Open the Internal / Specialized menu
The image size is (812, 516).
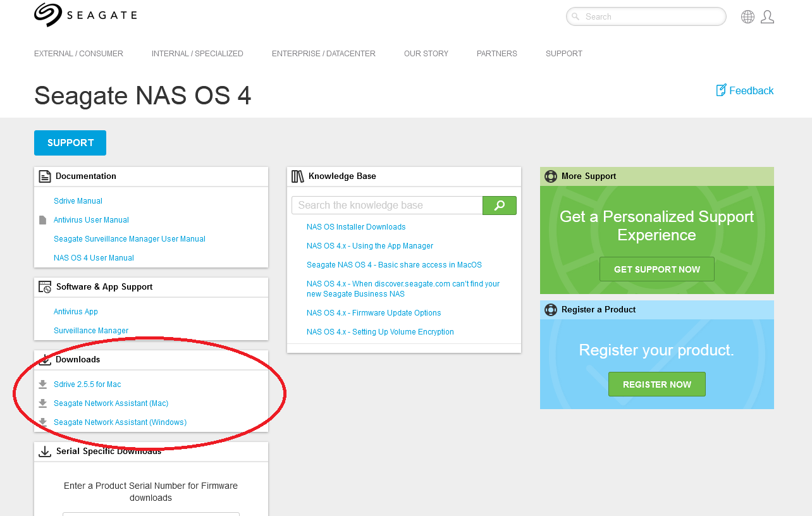point(197,54)
